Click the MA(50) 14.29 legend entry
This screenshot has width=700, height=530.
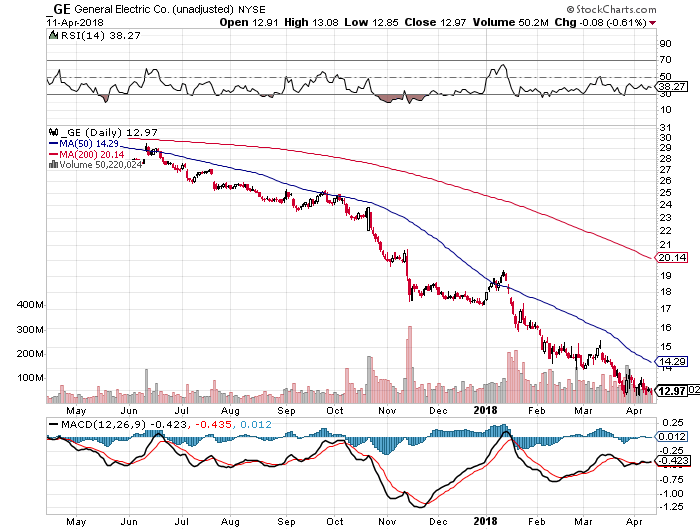[89, 144]
